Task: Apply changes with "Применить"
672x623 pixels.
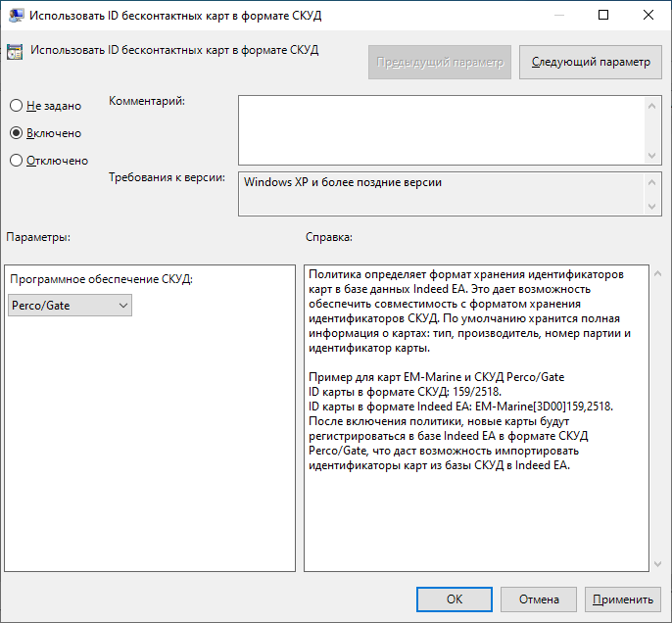Action: pyautogui.click(x=622, y=599)
